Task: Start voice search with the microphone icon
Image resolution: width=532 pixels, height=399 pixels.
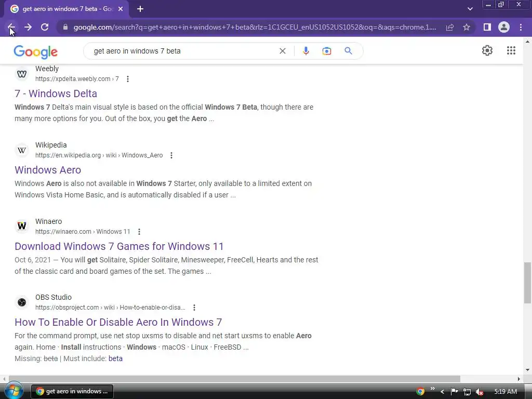Action: click(x=305, y=51)
